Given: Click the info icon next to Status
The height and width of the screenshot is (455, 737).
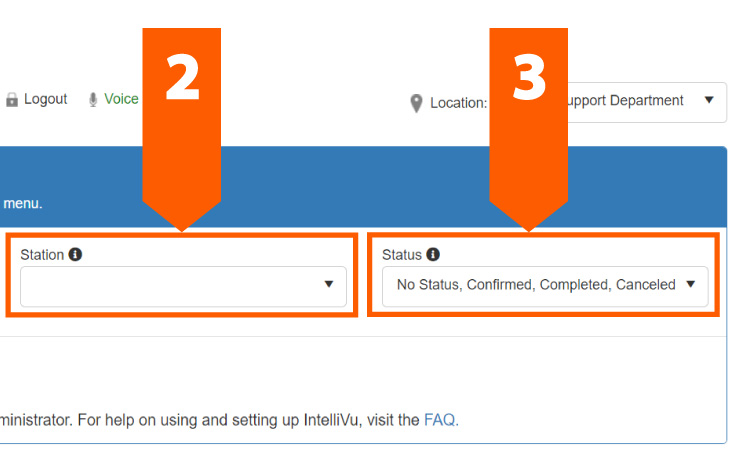Looking at the screenshot, I should click(x=433, y=255).
